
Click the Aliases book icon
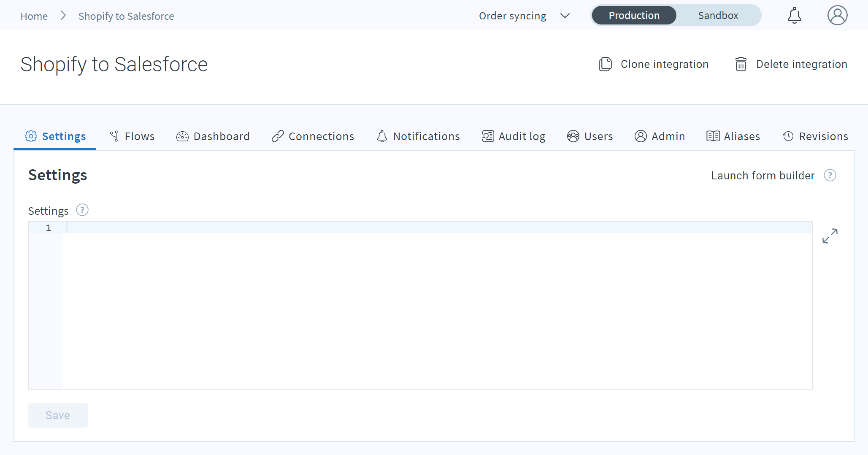point(713,136)
